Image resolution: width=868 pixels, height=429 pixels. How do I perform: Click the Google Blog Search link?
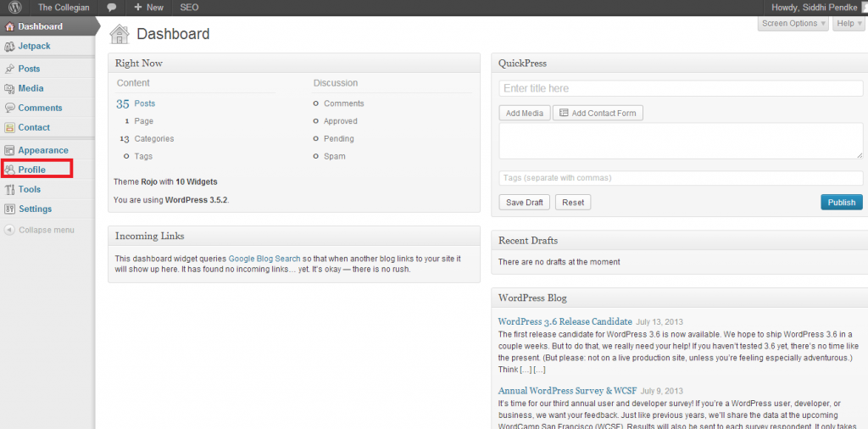coord(264,259)
